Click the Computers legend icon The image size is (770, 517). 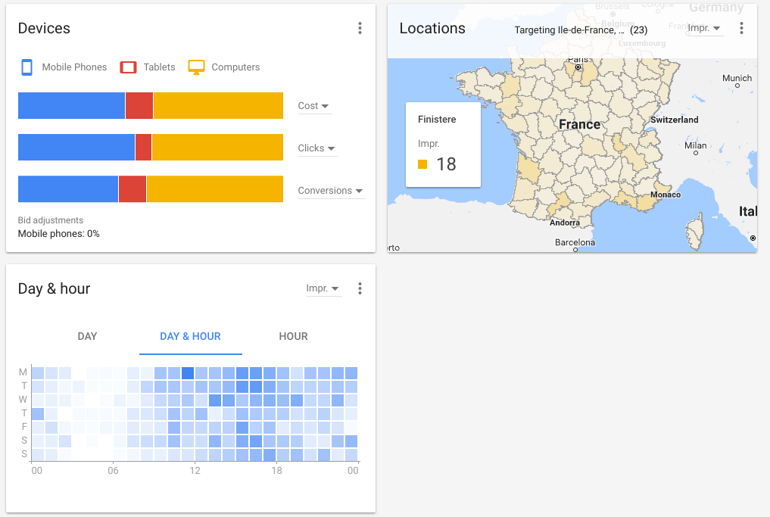point(196,67)
